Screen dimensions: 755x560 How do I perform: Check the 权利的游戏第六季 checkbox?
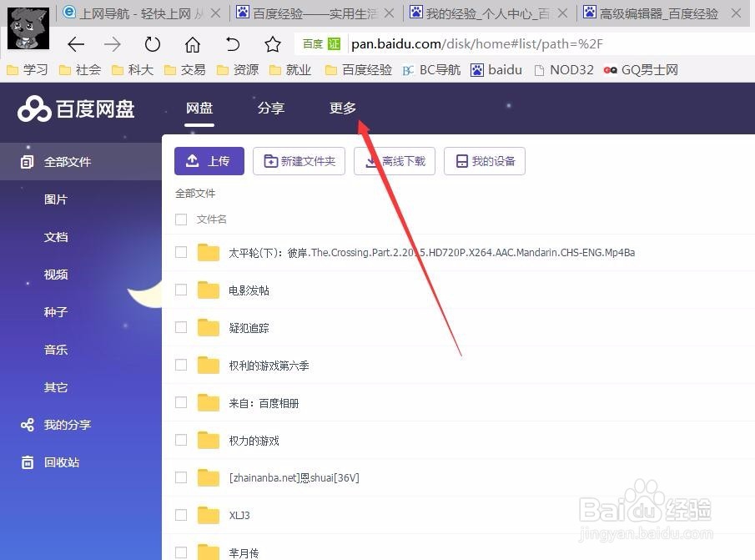tap(181, 365)
